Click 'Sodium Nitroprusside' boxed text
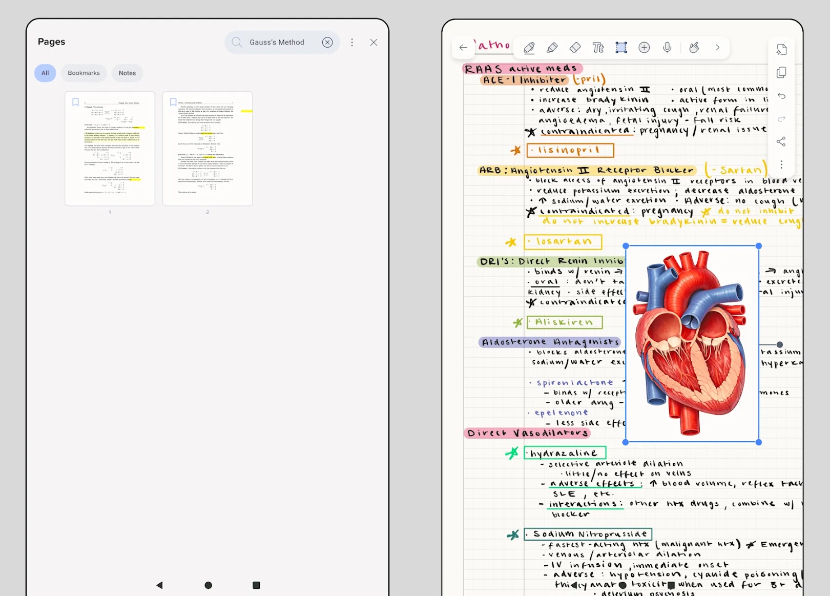Image resolution: width=830 pixels, height=596 pixels. click(x=588, y=534)
